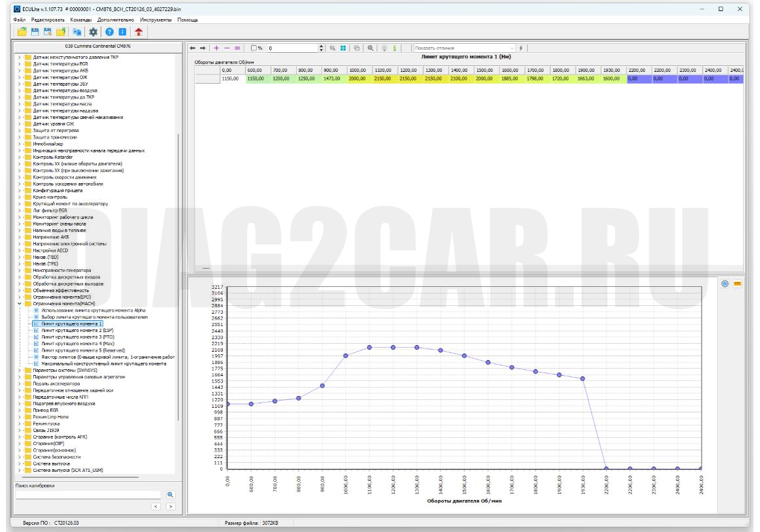This screenshot has width=760, height=532.
Task: Click the blue info icon in main toolbar
Action: point(123,32)
